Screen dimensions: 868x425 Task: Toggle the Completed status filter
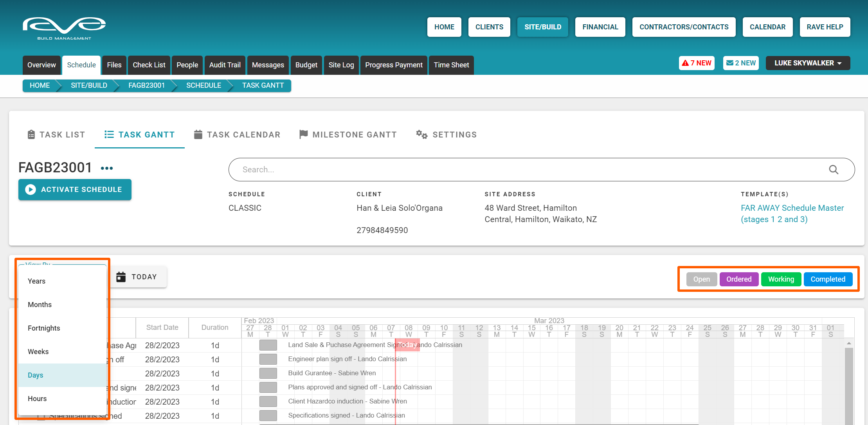pyautogui.click(x=828, y=279)
